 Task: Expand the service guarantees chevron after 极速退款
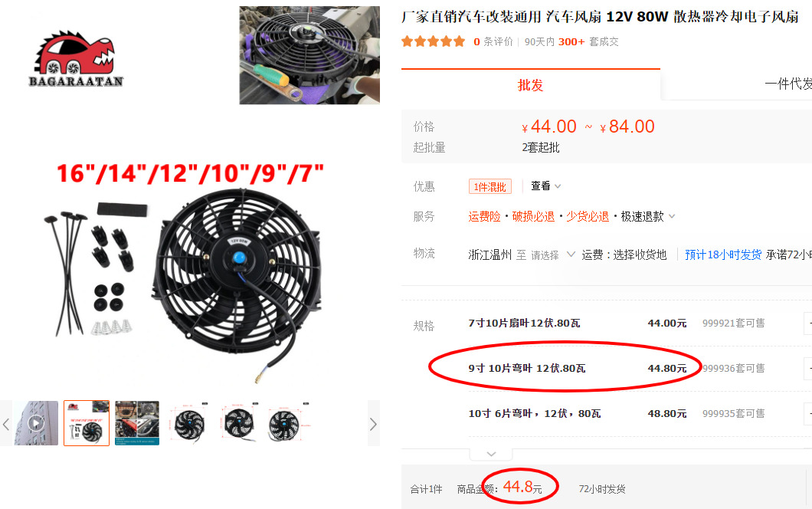[x=672, y=217]
